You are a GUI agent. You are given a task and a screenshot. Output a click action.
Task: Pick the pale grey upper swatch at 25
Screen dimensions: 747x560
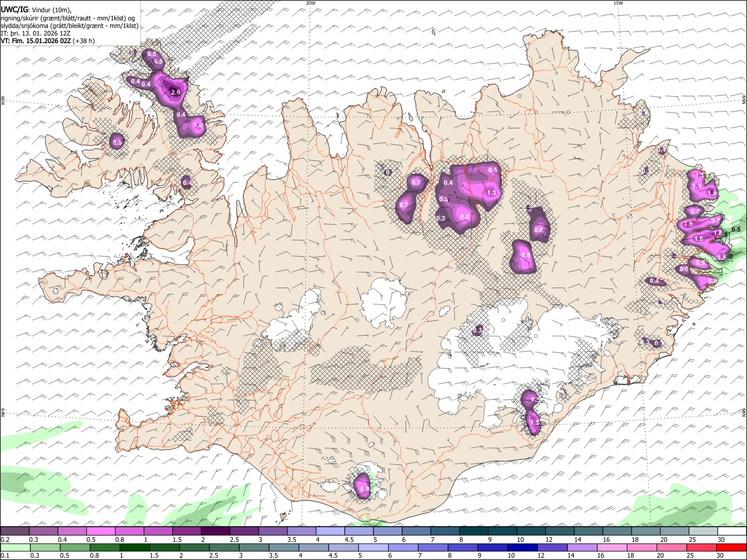[x=703, y=531]
